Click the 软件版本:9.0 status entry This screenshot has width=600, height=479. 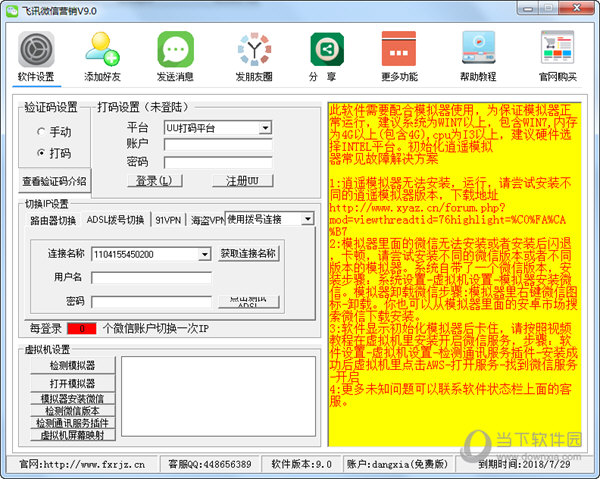302,464
